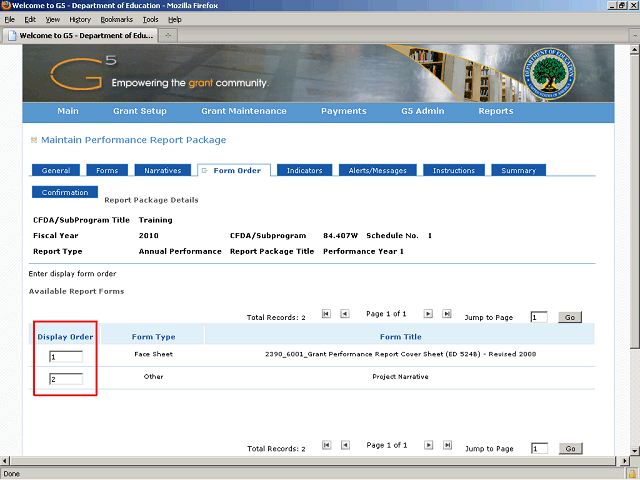Image resolution: width=640 pixels, height=480 pixels.
Task: Open the Tools menu
Action: pos(150,20)
